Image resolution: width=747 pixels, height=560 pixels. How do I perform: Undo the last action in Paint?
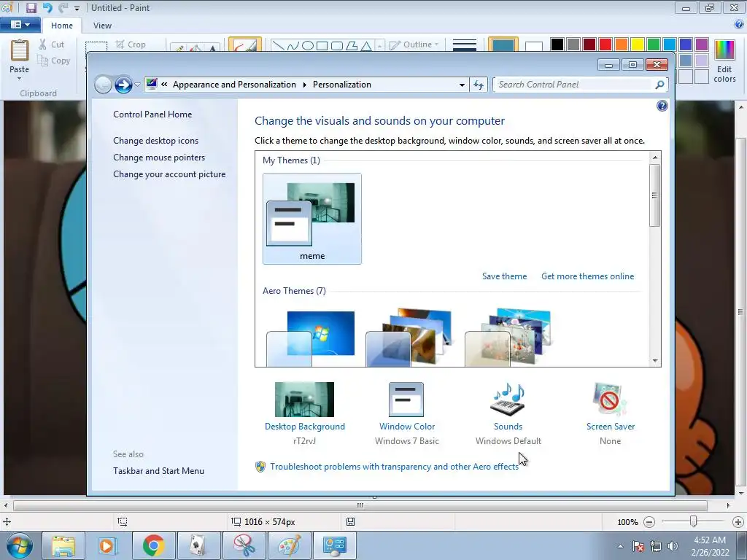tap(47, 7)
